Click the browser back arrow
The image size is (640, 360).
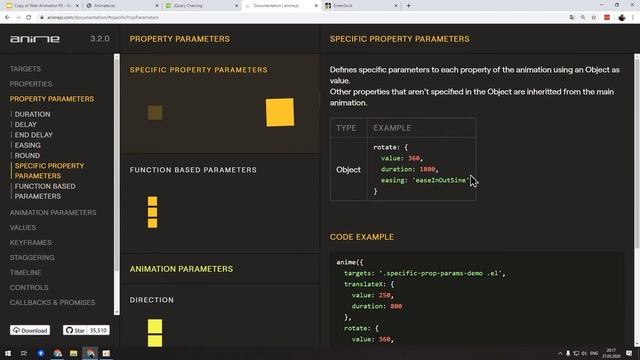point(7,18)
